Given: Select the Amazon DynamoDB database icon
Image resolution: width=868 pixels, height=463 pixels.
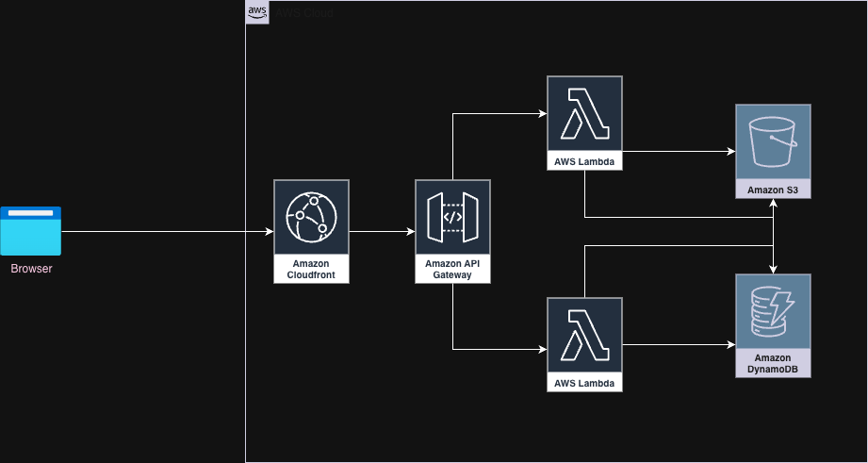Looking at the screenshot, I should tap(773, 311).
